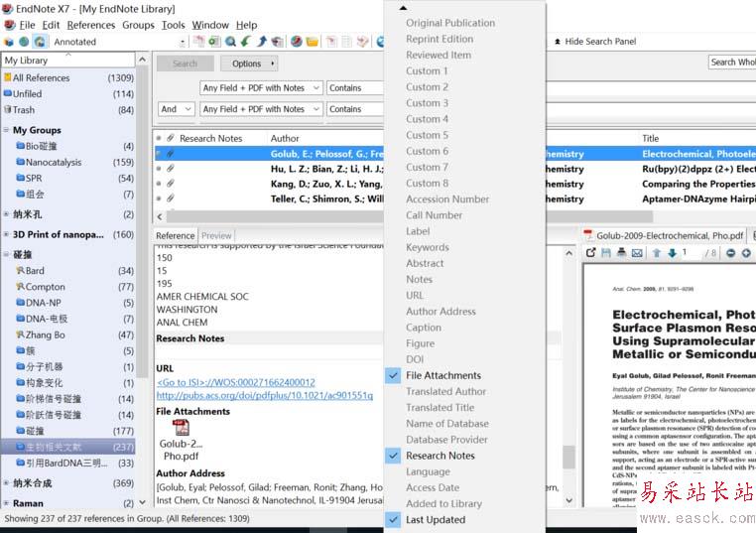Open the Annotated output style dropdown
756x533 pixels.
point(182,42)
